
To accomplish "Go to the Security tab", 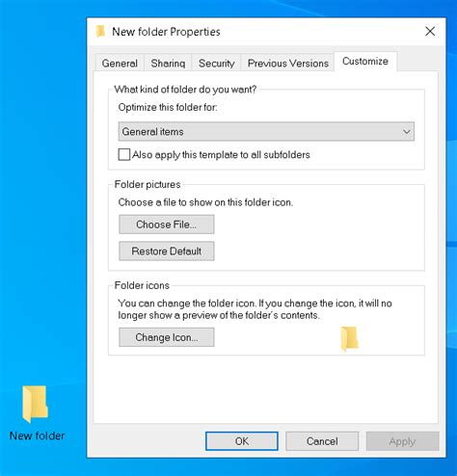I will (x=217, y=63).
